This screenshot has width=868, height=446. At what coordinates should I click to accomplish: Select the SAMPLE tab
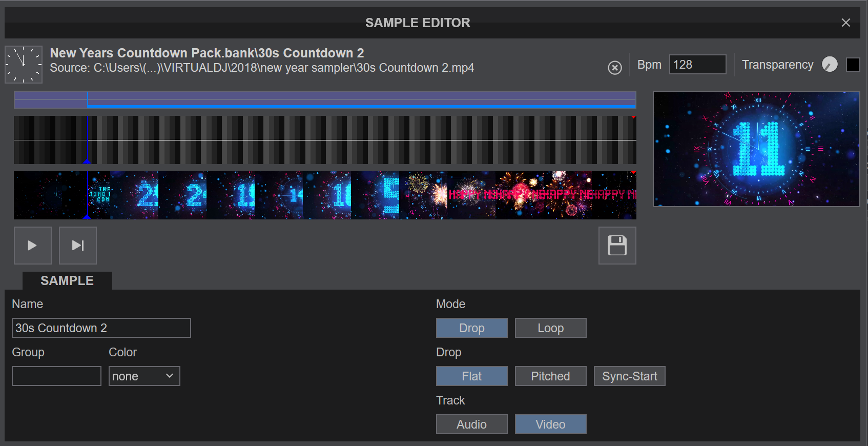click(67, 281)
